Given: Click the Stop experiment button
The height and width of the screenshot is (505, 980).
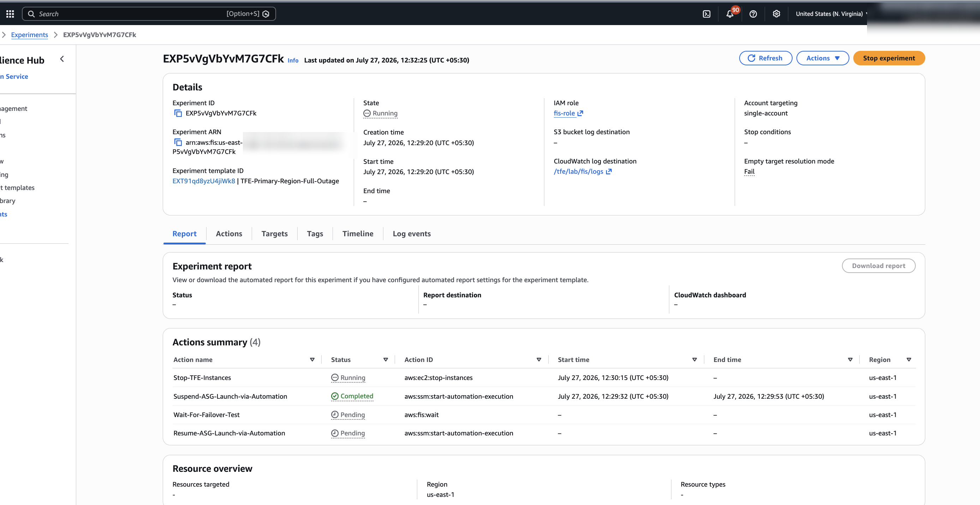Looking at the screenshot, I should pos(889,58).
